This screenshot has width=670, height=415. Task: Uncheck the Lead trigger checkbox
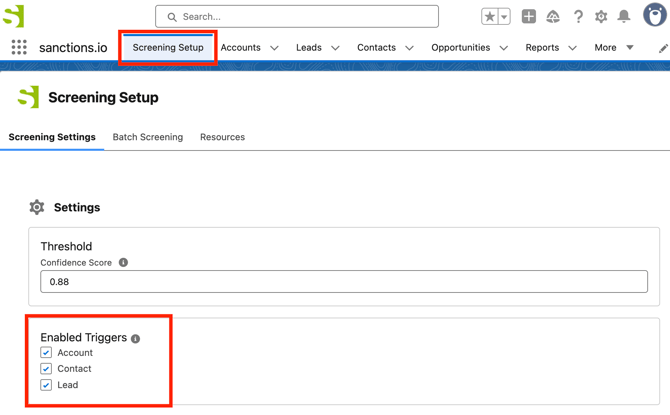pyautogui.click(x=46, y=385)
